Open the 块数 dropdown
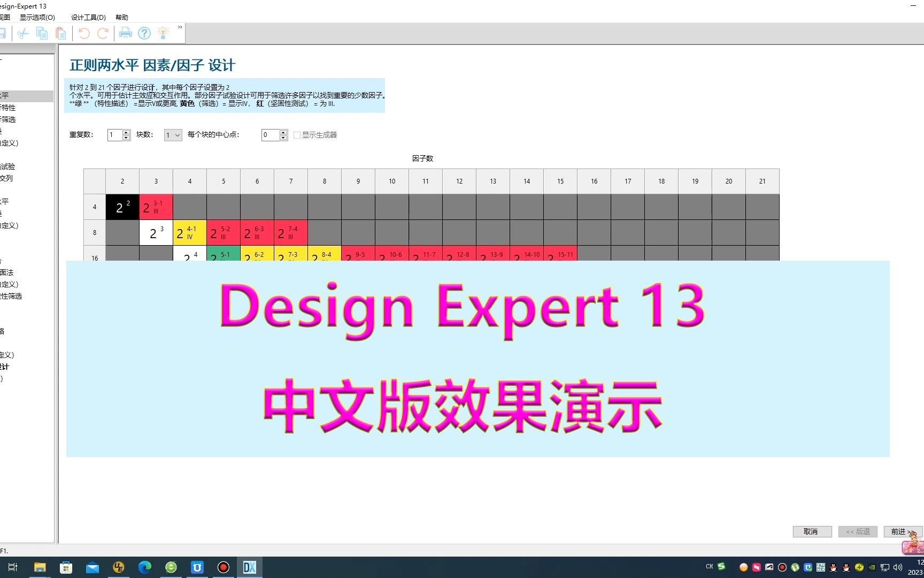The height and width of the screenshot is (578, 924). 173,135
